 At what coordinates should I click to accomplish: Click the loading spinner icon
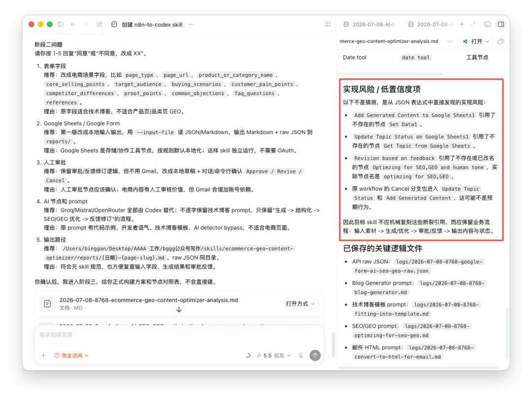coord(248,356)
